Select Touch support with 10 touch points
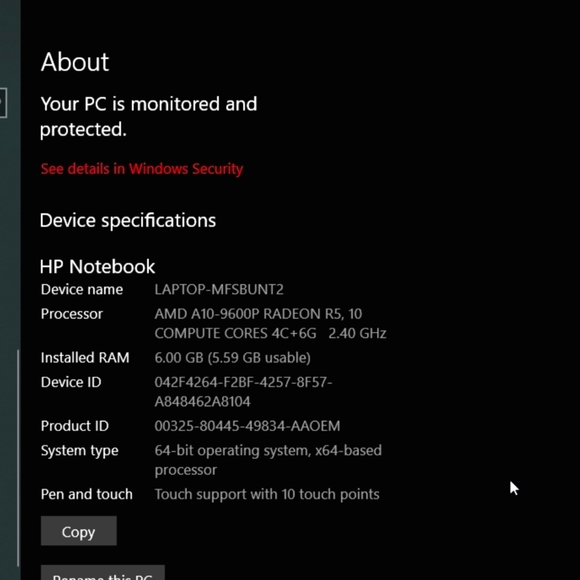 pyautogui.click(x=267, y=494)
